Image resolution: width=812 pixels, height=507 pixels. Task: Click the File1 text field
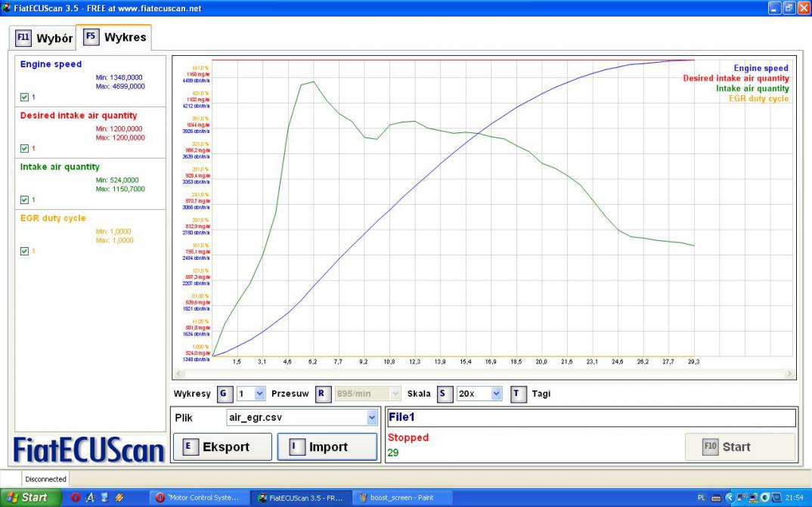click(x=591, y=418)
